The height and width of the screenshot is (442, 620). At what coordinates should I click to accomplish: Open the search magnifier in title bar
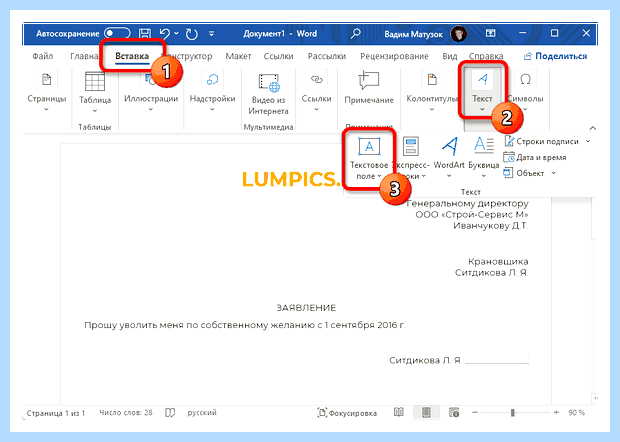[x=356, y=33]
